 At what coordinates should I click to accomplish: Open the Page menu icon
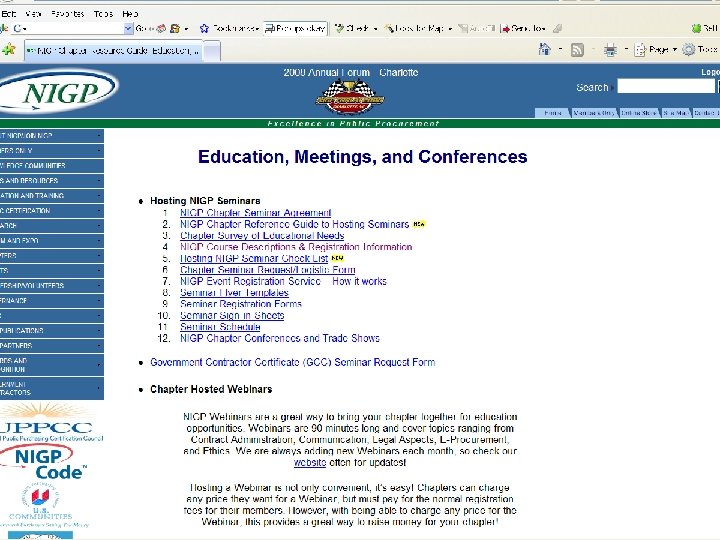click(x=640, y=50)
